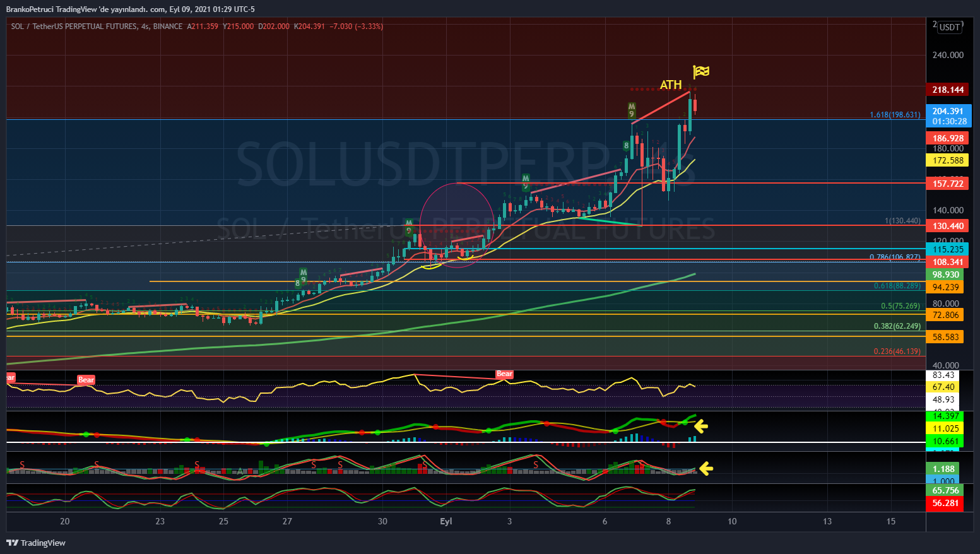Select the Fibonacci 0.618(88.289) level label
This screenshot has height=554, width=980.
coord(897,286)
